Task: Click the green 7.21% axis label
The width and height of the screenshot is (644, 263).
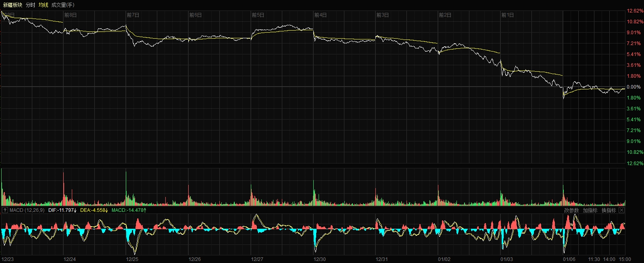Action: 634,130
